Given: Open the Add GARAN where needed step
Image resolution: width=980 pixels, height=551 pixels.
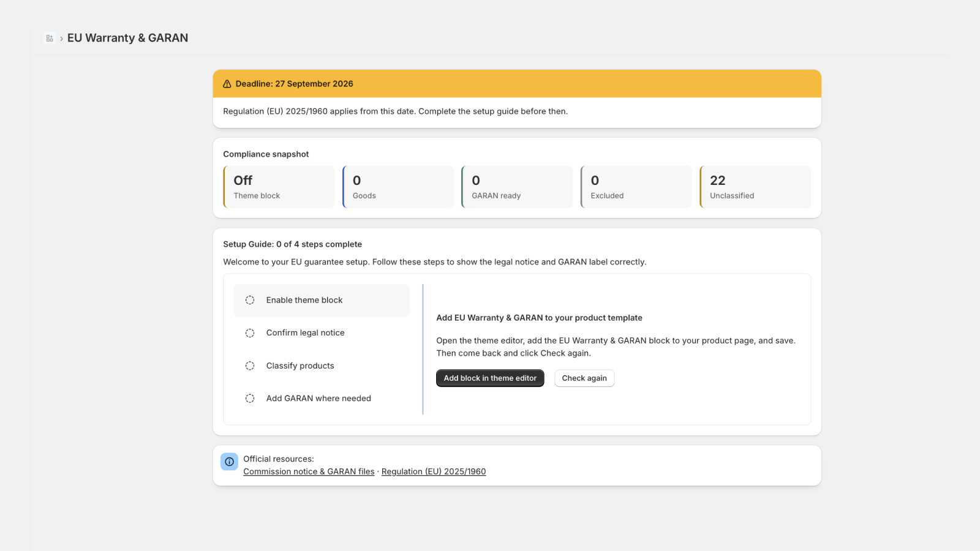Looking at the screenshot, I should pyautogui.click(x=322, y=399).
